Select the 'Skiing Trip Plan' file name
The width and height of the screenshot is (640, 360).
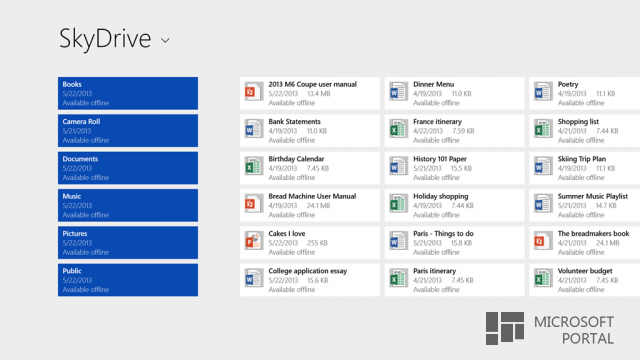tap(582, 159)
